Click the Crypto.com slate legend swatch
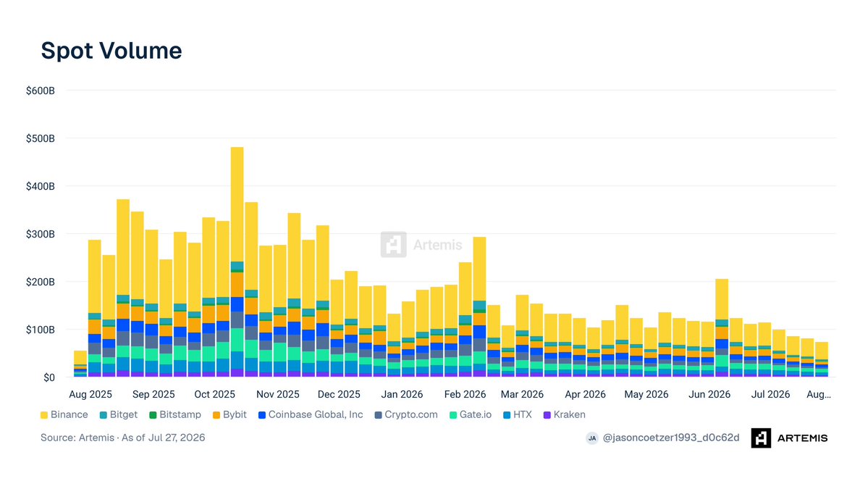Viewport: 868px width, 489px height. 378,415
